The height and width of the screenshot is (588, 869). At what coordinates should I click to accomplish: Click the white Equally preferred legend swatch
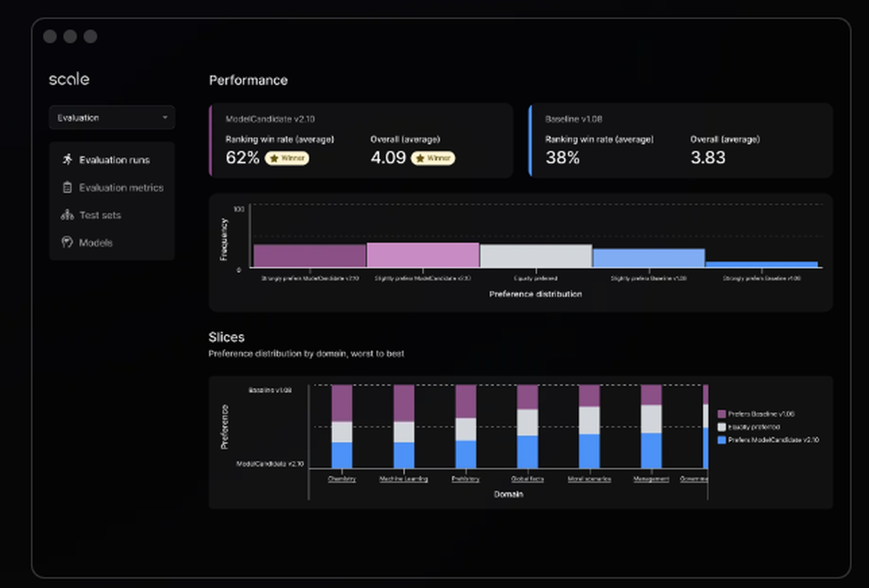(x=721, y=426)
